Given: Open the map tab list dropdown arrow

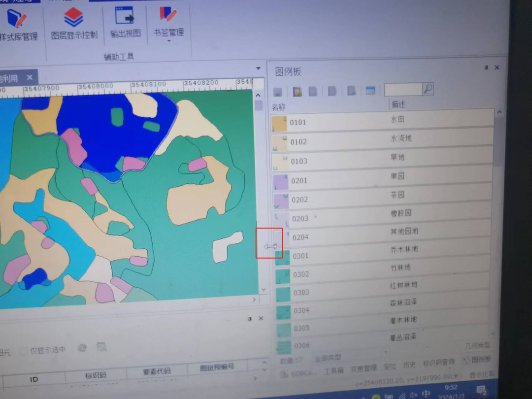Looking at the screenshot, I should (x=258, y=68).
